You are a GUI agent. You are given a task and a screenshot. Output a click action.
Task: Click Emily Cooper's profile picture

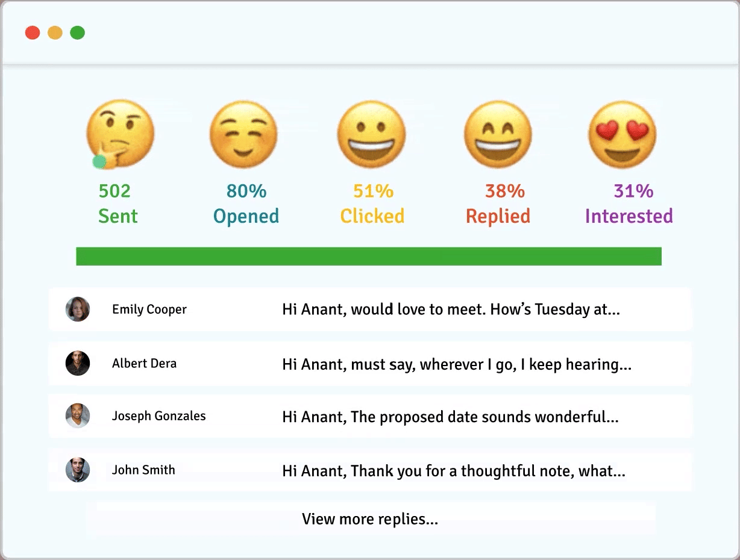78,309
